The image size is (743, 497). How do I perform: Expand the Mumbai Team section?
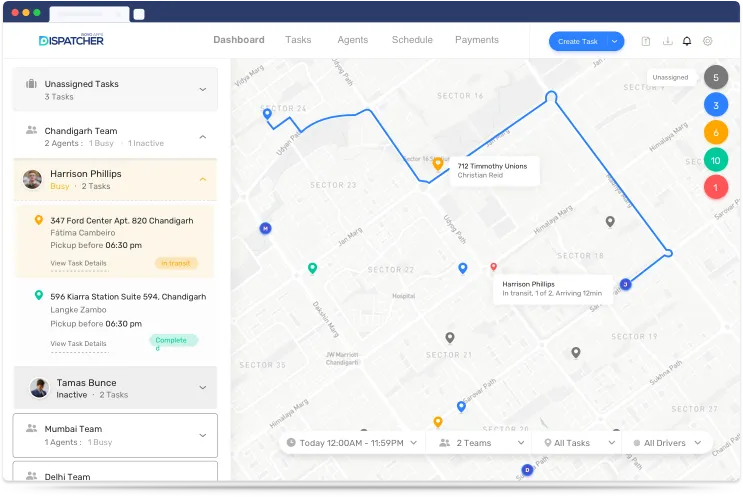point(202,435)
